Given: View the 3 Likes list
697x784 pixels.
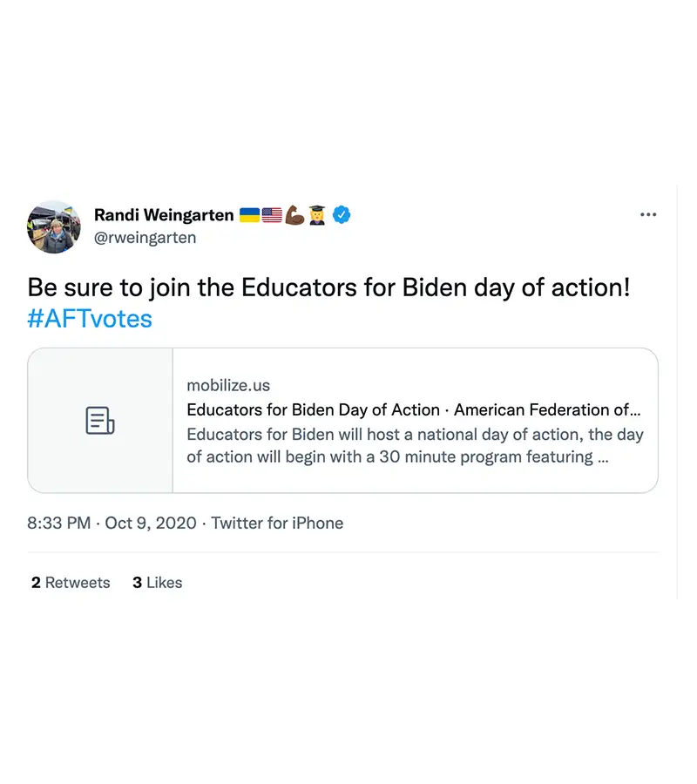Looking at the screenshot, I should pyautogui.click(x=157, y=583).
